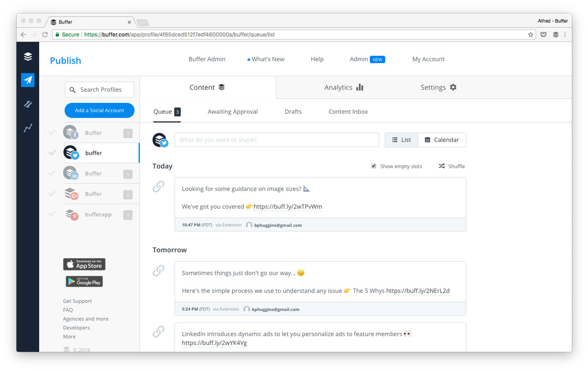The height and width of the screenshot is (371, 588).
Task: Open My Account in the top navigation
Action: click(x=428, y=59)
